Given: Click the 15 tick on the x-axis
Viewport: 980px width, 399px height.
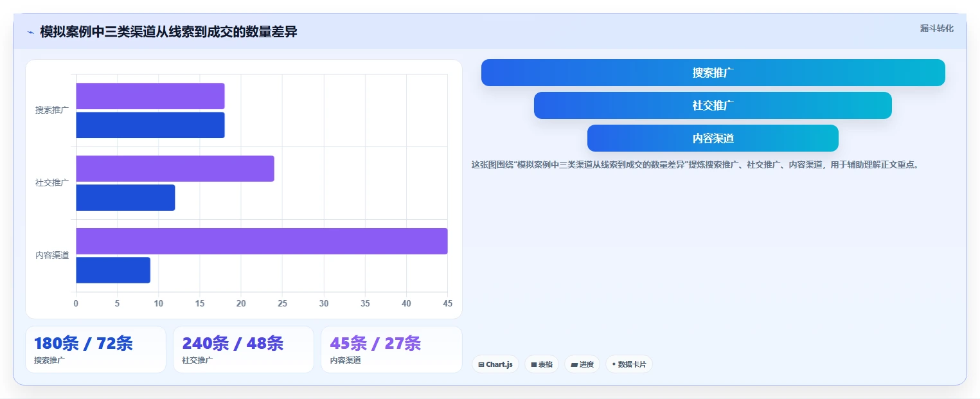Looking at the screenshot, I should [200, 303].
